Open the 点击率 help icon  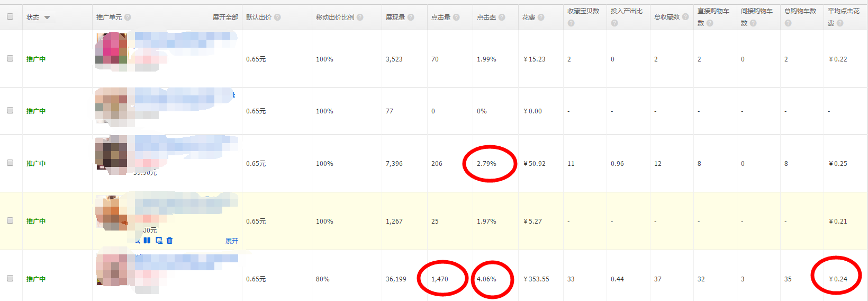[502, 17]
